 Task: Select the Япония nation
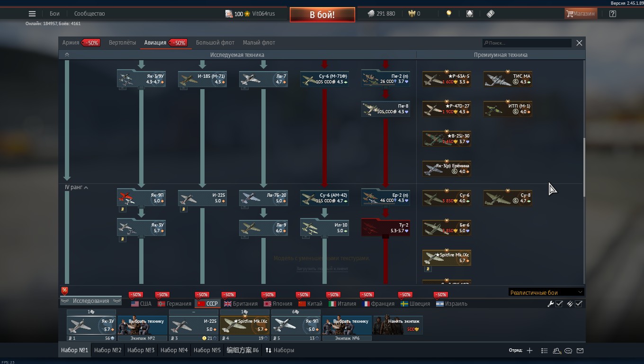[x=278, y=304]
